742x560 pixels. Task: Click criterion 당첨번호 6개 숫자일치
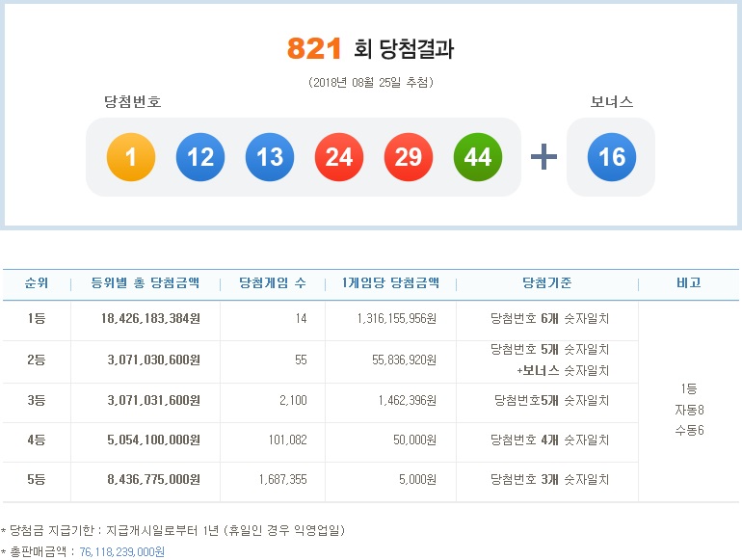549,318
